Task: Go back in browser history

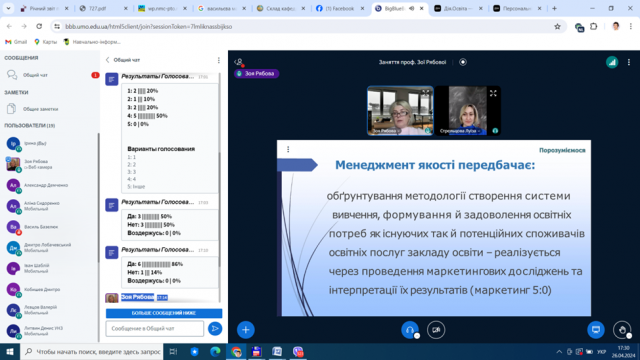Action: (x=9, y=27)
